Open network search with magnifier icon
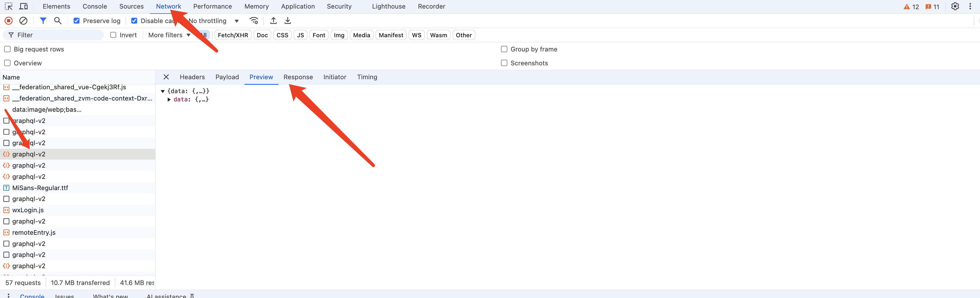The height and width of the screenshot is (298, 980). point(58,21)
